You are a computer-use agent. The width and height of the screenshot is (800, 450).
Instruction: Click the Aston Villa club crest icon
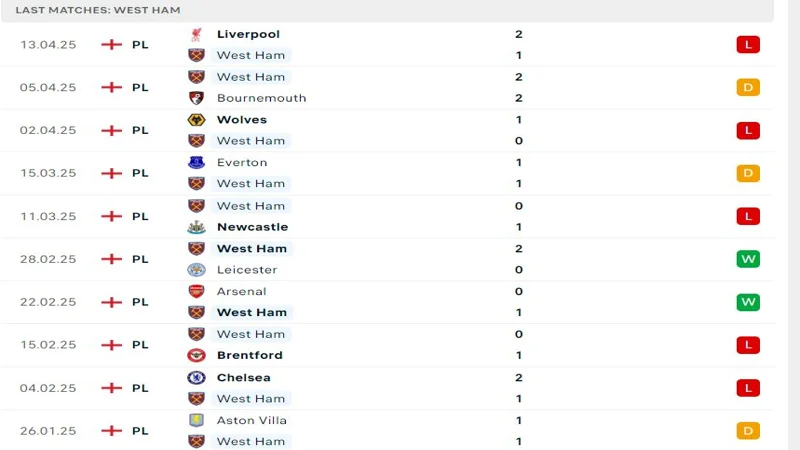196,420
